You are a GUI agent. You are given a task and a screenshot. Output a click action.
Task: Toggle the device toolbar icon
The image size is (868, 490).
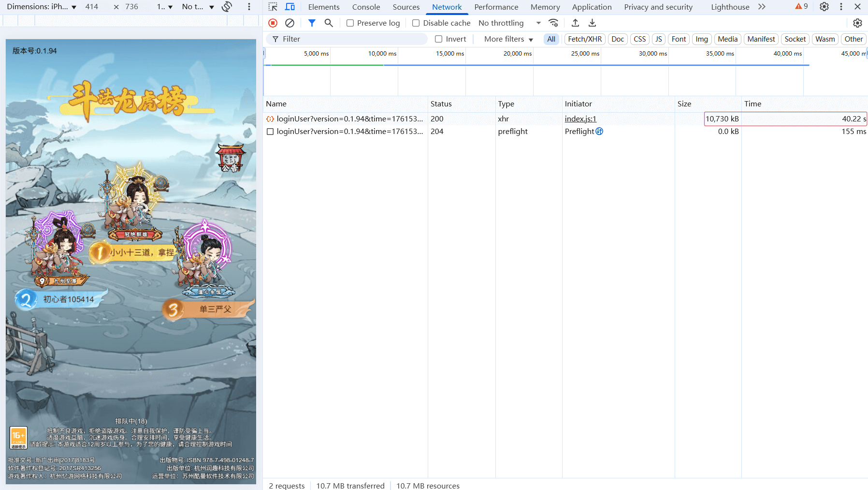(x=290, y=7)
